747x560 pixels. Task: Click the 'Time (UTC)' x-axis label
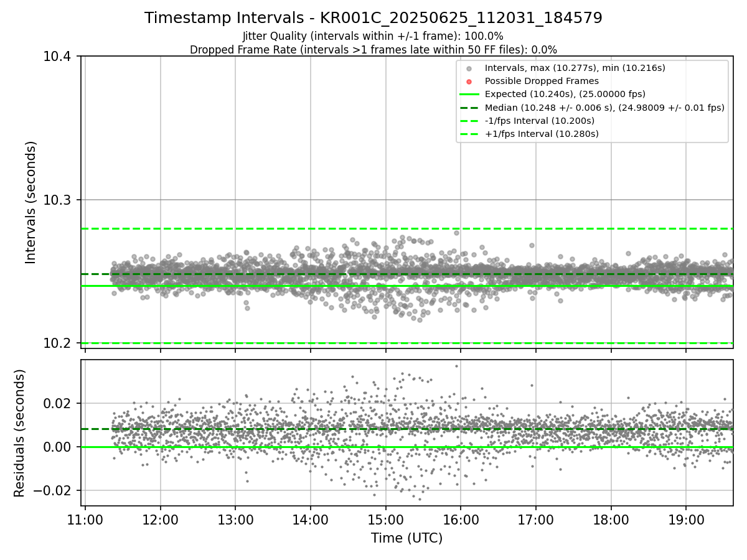[x=406, y=538]
